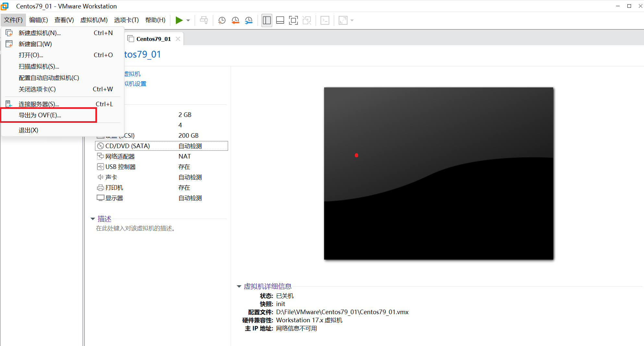Click Revert to snapshot toolbar icon
This screenshot has width=644, height=346.
[235, 20]
